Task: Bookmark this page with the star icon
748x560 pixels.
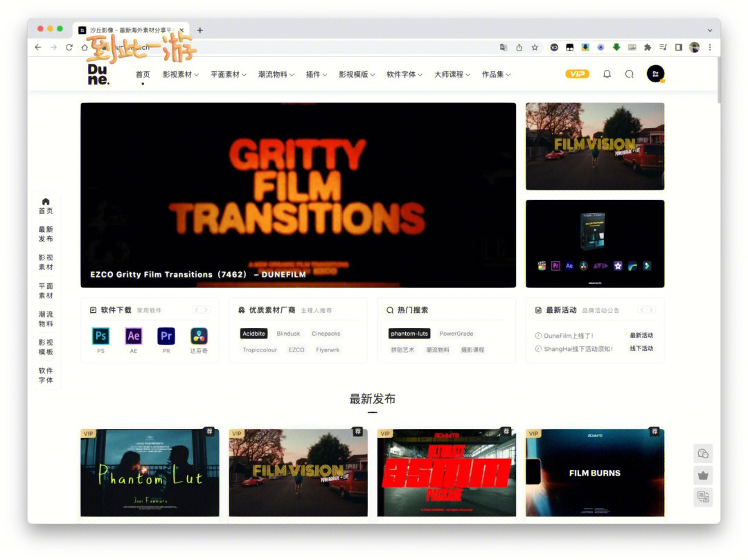Action: [535, 47]
